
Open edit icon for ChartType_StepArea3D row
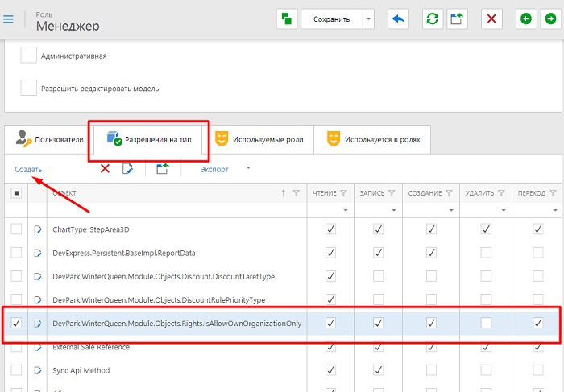(37, 229)
